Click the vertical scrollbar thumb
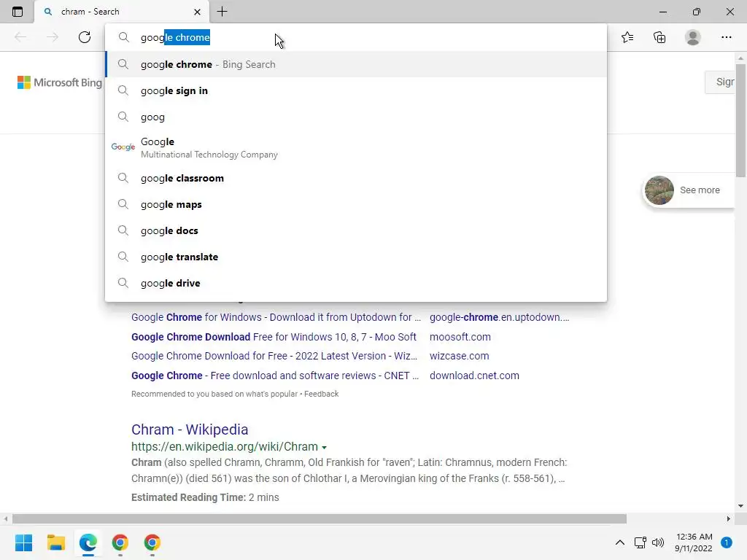Viewport: 747px width, 560px height. [x=740, y=120]
